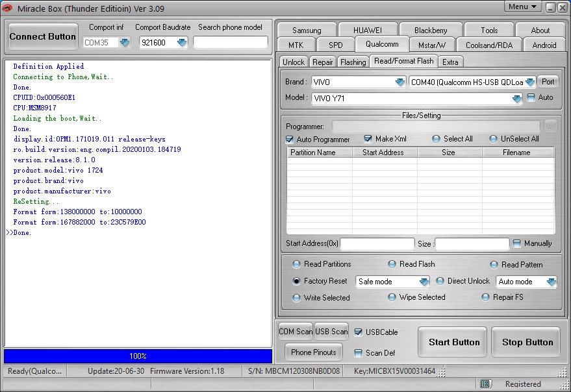The width and height of the screenshot is (571, 392).
Task: Select the Factory Reset radio button
Action: [x=296, y=281]
